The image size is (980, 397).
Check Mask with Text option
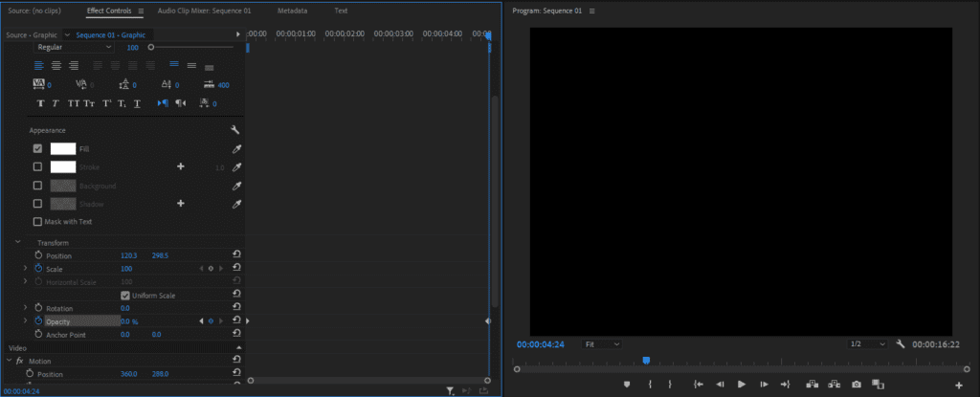[37, 221]
